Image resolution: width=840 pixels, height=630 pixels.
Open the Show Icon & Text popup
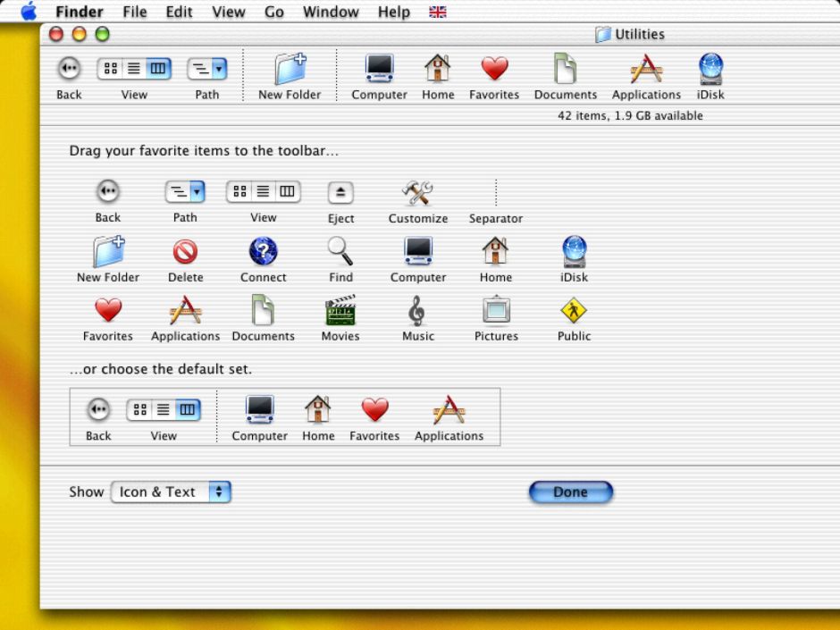click(171, 491)
